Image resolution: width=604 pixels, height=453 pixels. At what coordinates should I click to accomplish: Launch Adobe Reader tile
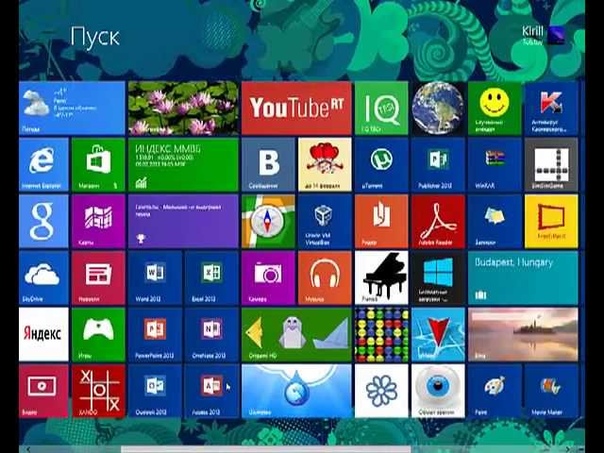[x=438, y=221]
